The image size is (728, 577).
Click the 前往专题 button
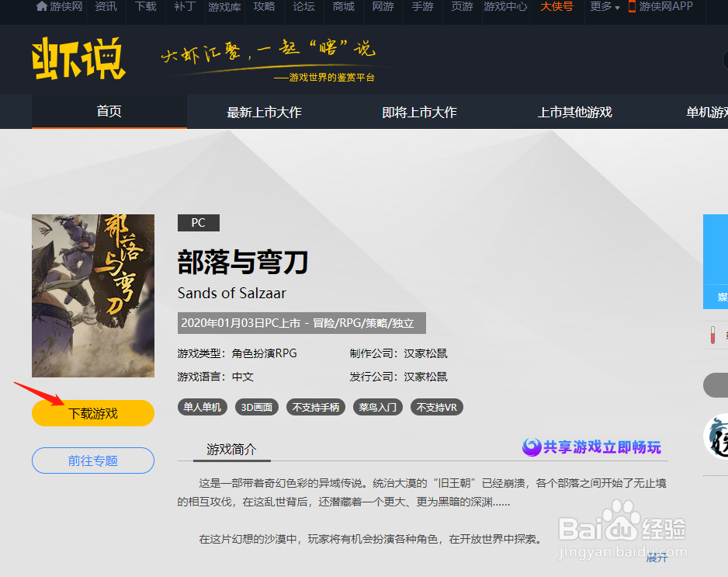pyautogui.click(x=93, y=461)
